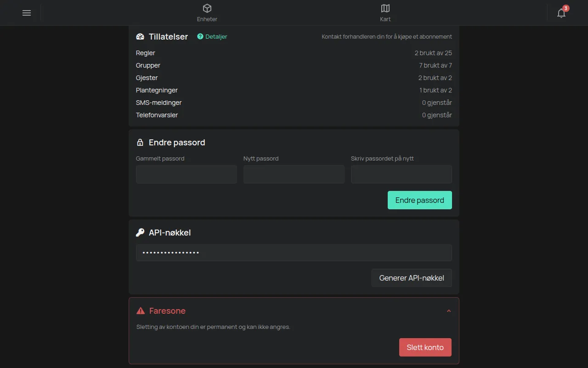The width and height of the screenshot is (588, 368).
Task: Select the masked API-nøkkel field
Action: [x=294, y=253]
